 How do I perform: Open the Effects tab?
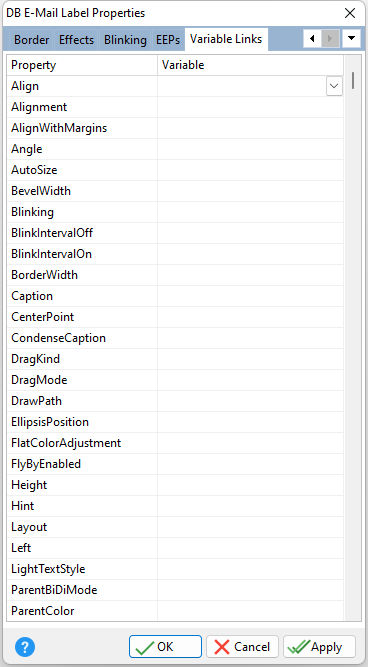(x=77, y=40)
